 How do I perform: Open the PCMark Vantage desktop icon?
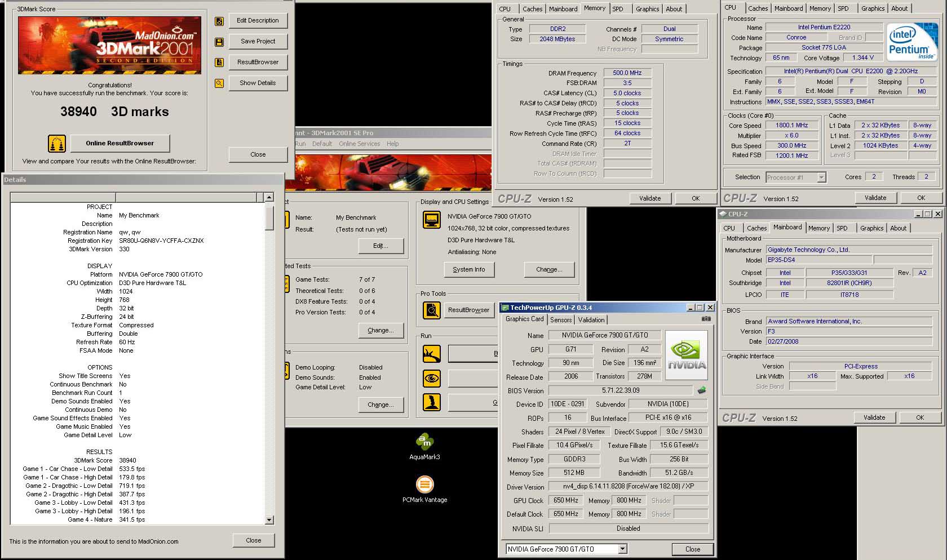pos(424,485)
